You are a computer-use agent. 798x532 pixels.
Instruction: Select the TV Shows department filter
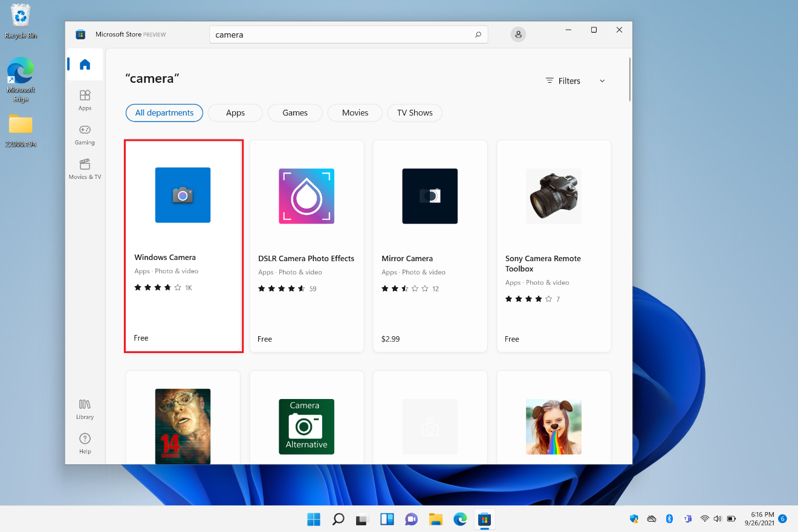pos(415,112)
